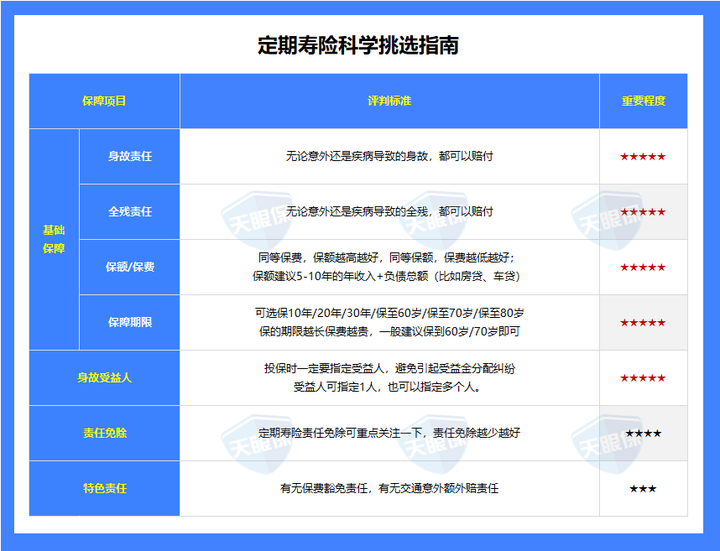Viewport: 720px width, 551px height.
Task: Click the 保障期限 row label
Action: coord(129,322)
